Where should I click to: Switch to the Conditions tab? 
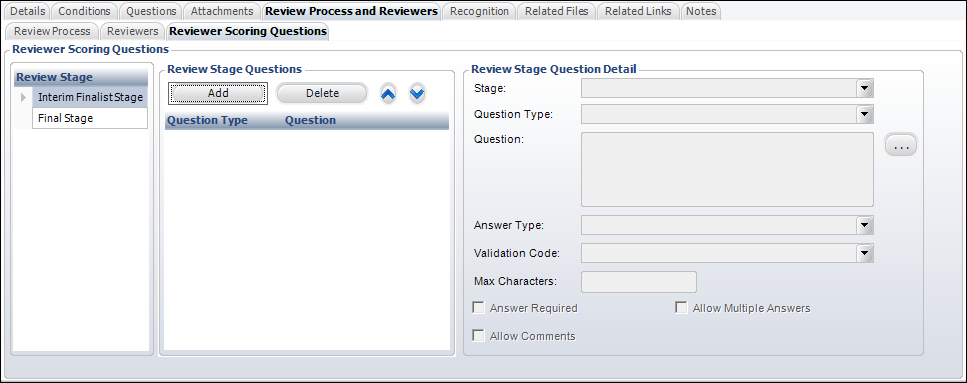point(84,11)
